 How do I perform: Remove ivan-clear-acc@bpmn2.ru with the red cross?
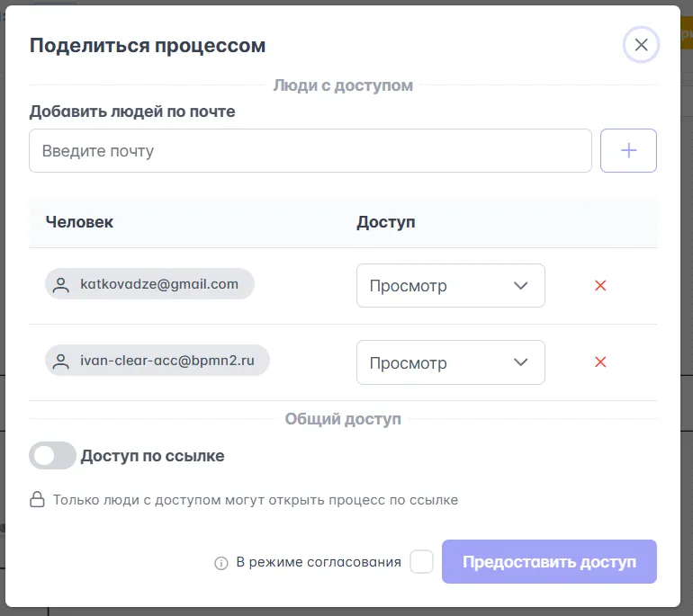(601, 362)
